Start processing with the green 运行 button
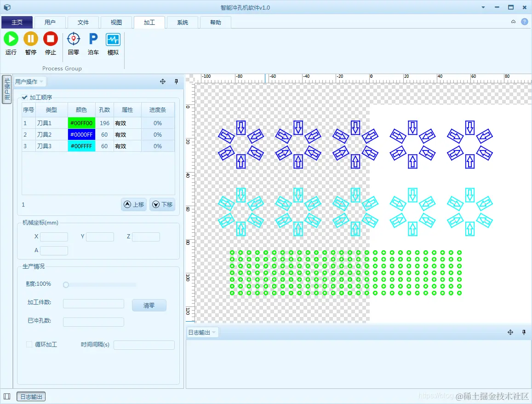This screenshot has width=532, height=404. point(11,43)
